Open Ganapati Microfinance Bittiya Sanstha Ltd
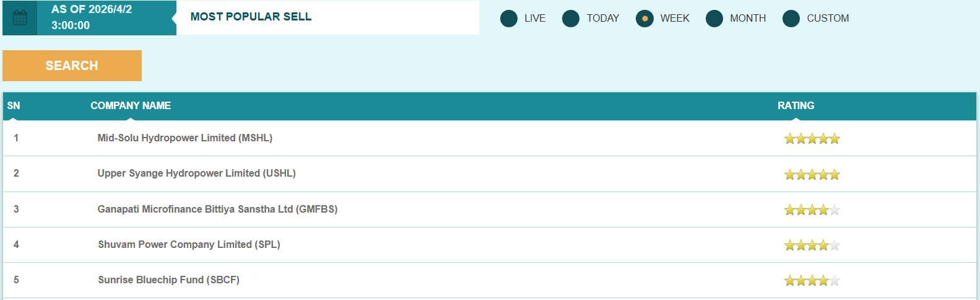 (x=217, y=210)
